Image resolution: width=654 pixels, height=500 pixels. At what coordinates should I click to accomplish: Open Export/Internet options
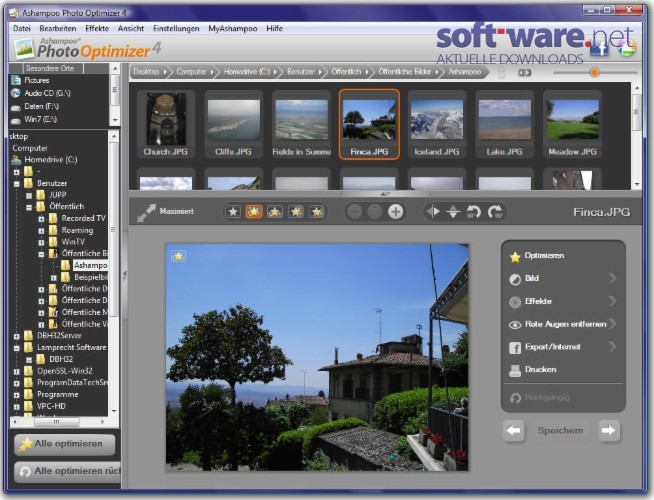[x=562, y=347]
